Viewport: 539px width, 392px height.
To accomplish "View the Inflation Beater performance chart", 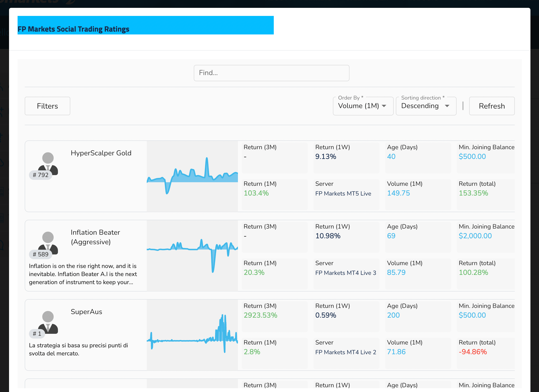I will point(192,256).
